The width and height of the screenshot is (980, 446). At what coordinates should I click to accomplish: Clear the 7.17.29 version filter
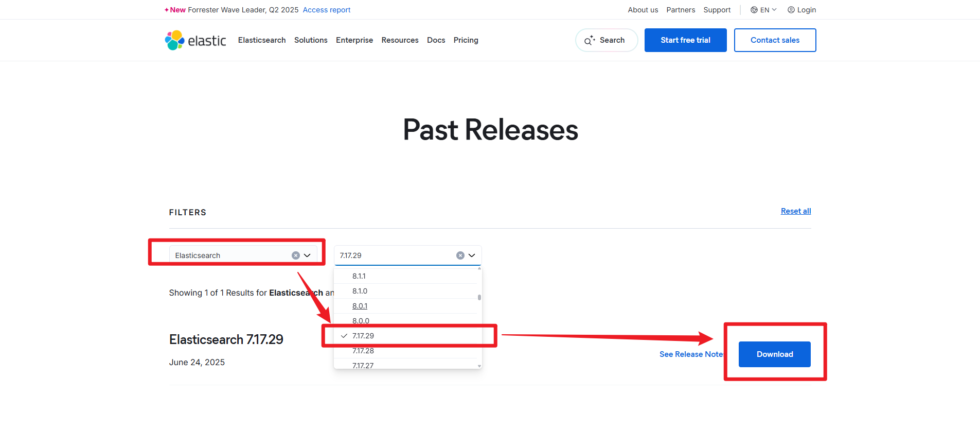click(x=460, y=255)
